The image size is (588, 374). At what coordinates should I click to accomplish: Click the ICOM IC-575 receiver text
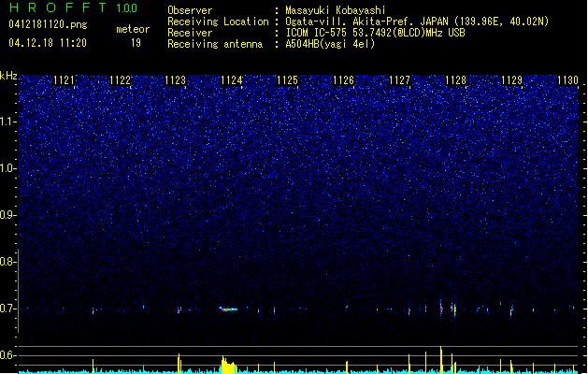click(375, 33)
